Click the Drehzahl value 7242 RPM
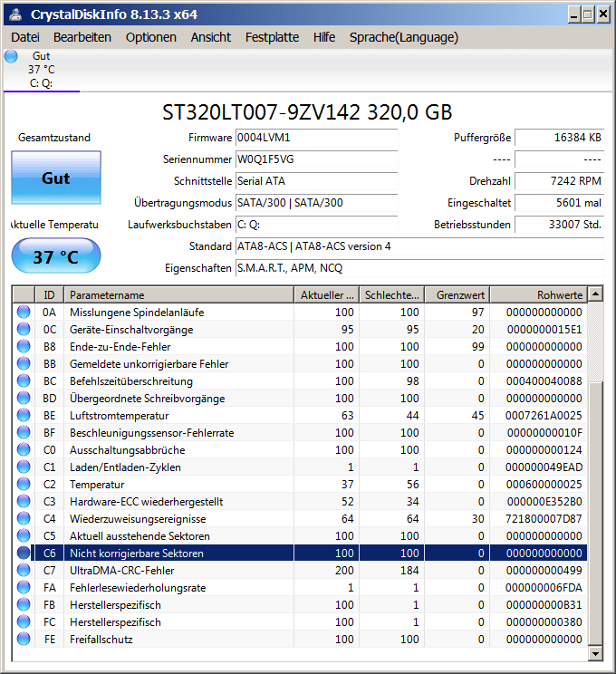This screenshot has height=674, width=616. [559, 181]
